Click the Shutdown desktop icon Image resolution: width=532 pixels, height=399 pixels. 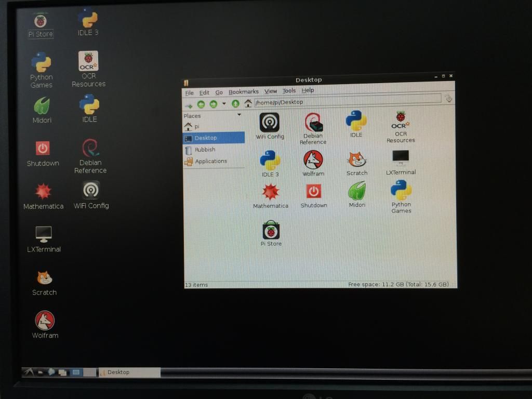point(43,154)
